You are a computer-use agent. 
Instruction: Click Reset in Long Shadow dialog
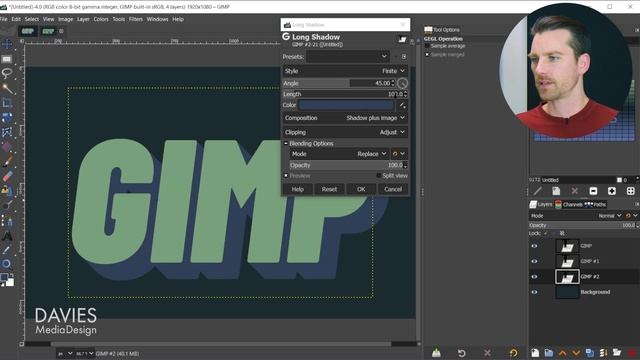pos(329,189)
